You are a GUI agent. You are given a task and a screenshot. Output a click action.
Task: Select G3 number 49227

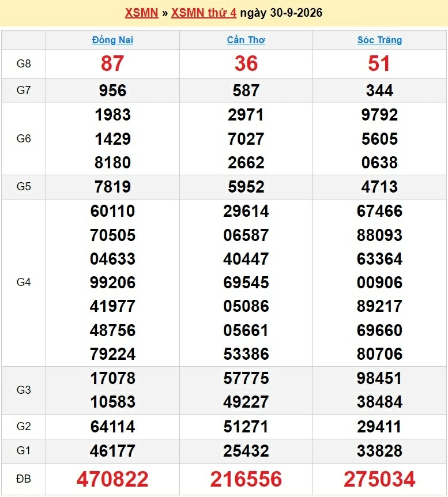pyautogui.click(x=246, y=402)
